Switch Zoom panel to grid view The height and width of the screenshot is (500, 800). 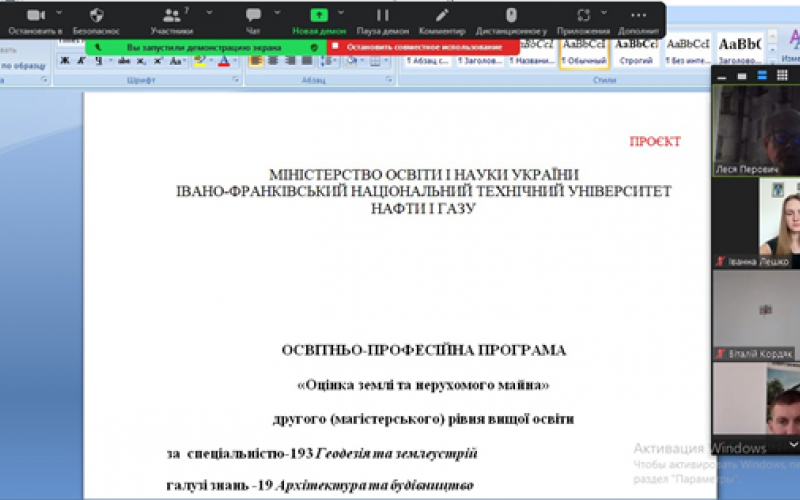(782, 76)
